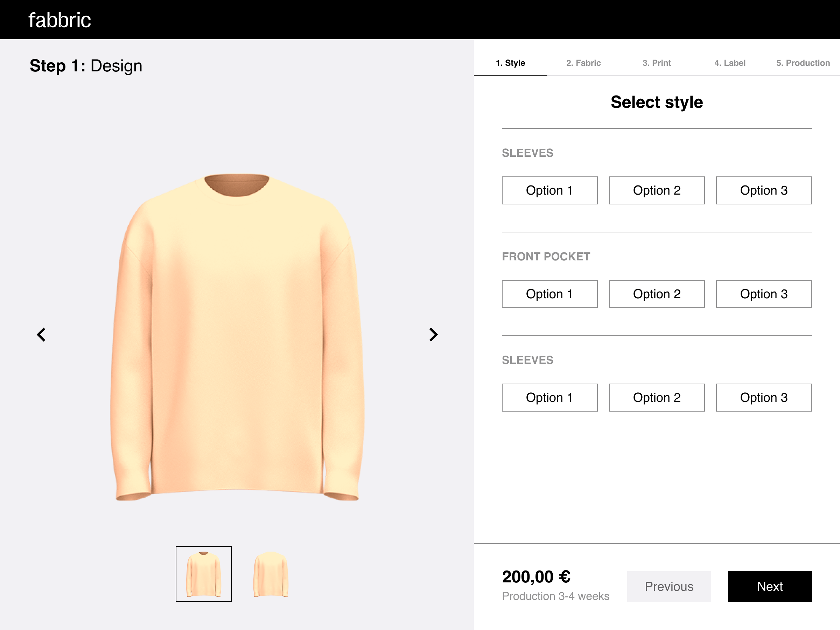This screenshot has width=840, height=630.
Task: Select Option 3 in bottom Sleeves section
Action: click(x=764, y=398)
